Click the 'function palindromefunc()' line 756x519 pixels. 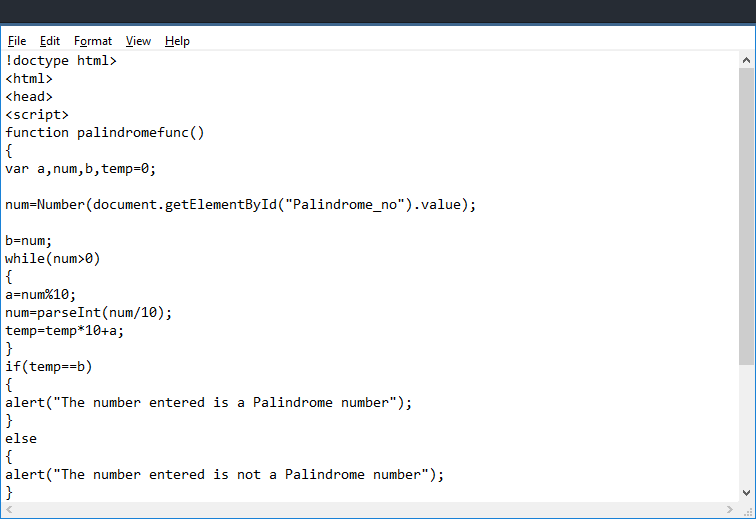point(105,133)
